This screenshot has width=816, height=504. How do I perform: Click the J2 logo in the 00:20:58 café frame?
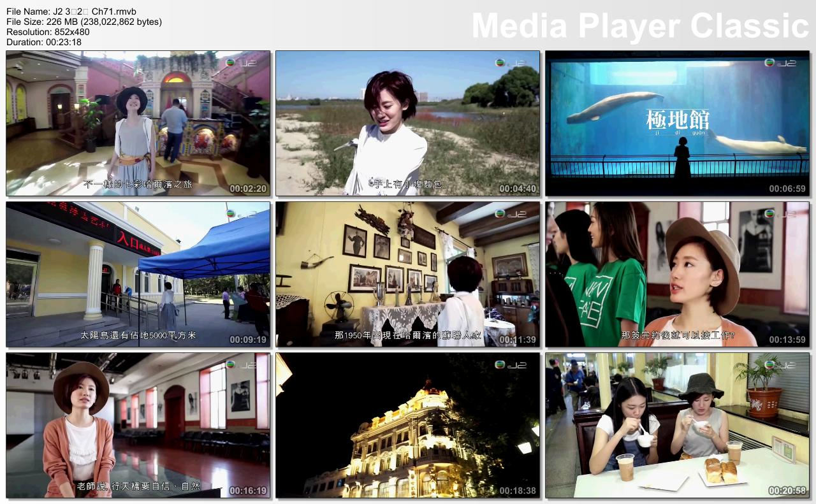[781, 365]
